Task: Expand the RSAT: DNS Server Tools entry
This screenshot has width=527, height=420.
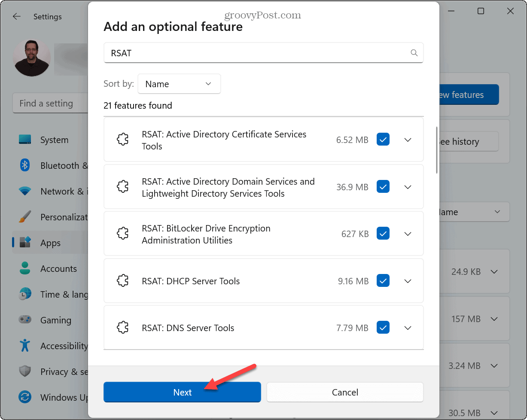Action: coord(407,327)
